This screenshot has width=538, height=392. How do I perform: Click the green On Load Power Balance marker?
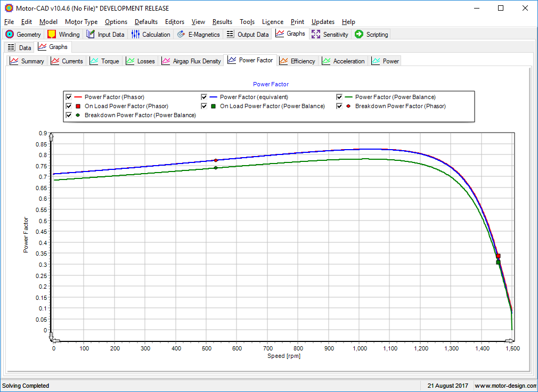point(498,263)
